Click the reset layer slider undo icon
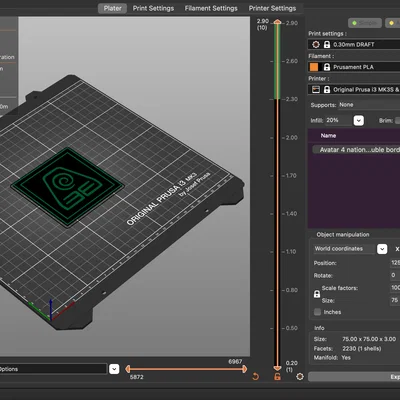 255,377
